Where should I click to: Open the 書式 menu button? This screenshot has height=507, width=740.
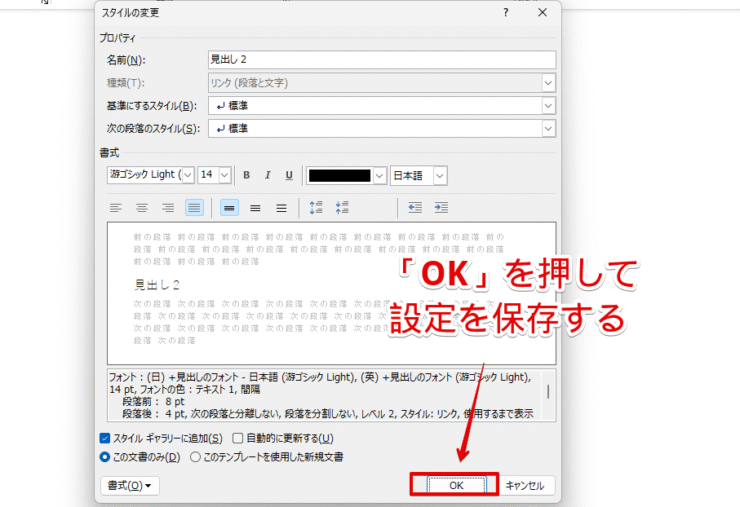coord(130,485)
